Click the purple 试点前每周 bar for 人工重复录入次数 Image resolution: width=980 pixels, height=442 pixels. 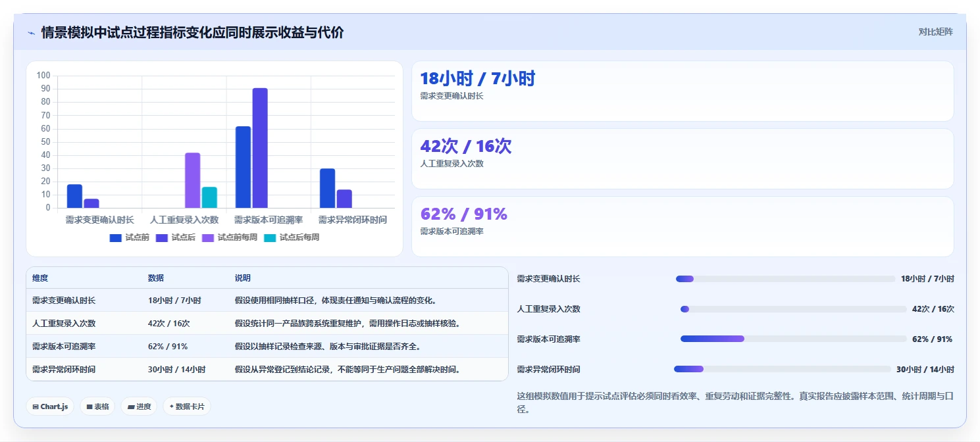point(192,180)
